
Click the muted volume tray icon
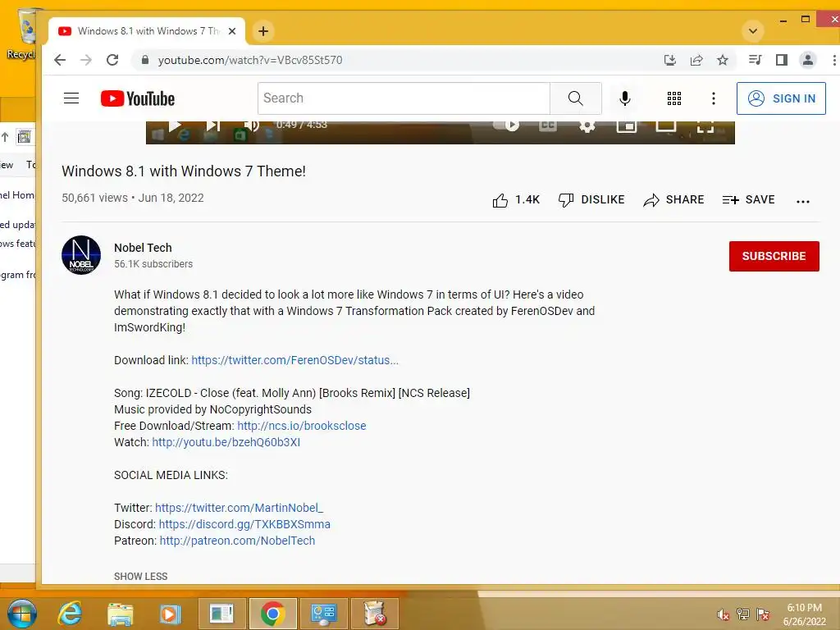(723, 614)
